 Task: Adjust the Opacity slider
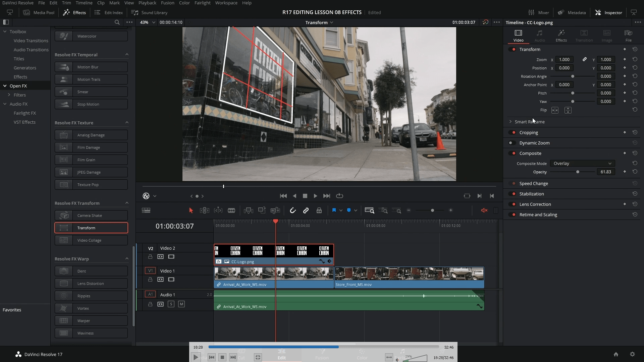(x=578, y=172)
